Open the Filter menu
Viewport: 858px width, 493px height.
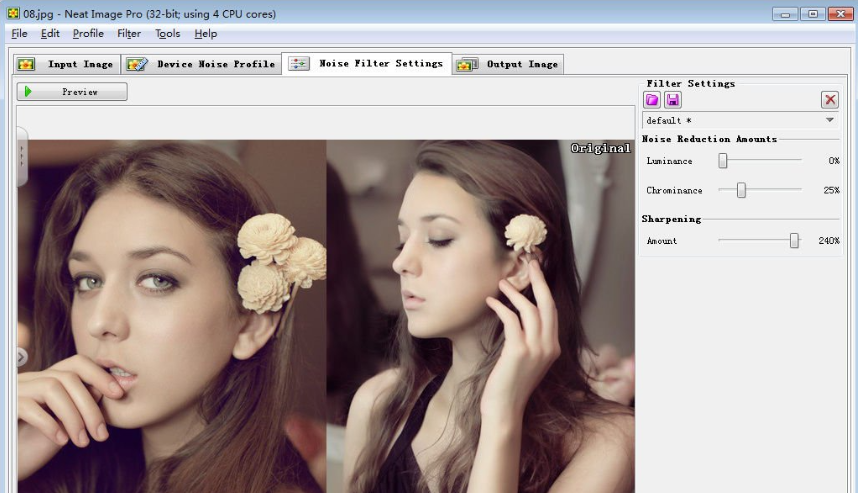pos(129,33)
